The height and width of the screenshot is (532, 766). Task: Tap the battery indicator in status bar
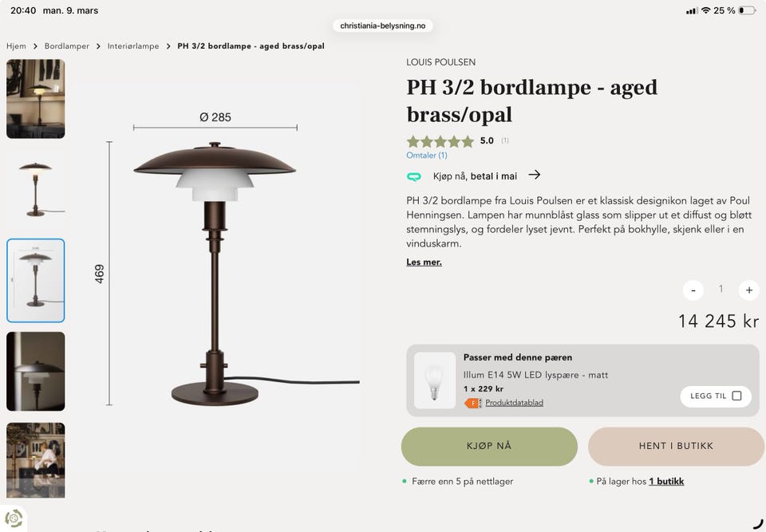[747, 10]
